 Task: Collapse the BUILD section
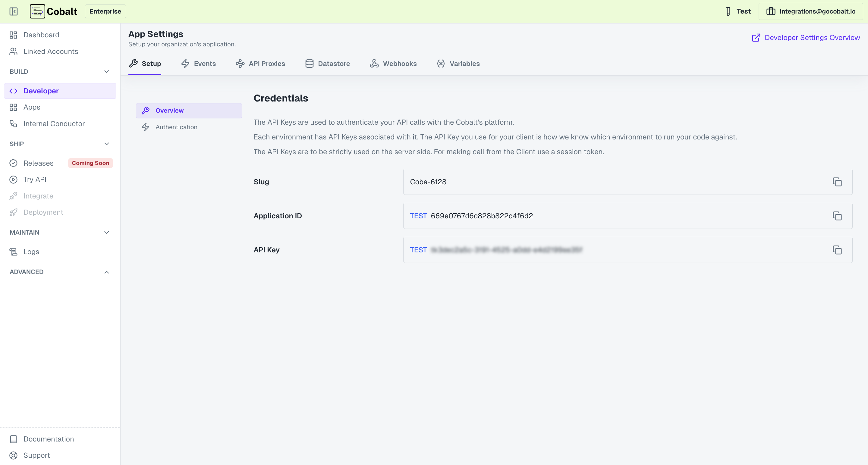point(106,71)
